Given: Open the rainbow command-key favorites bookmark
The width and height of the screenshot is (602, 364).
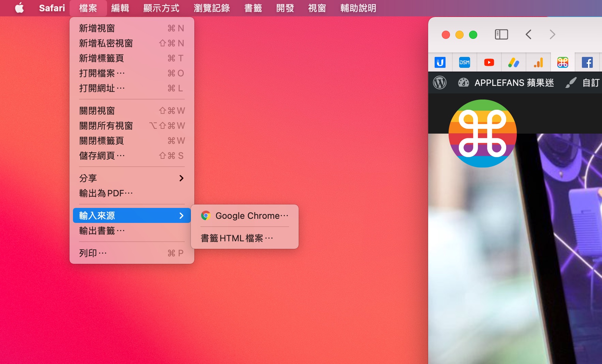Looking at the screenshot, I should [563, 62].
